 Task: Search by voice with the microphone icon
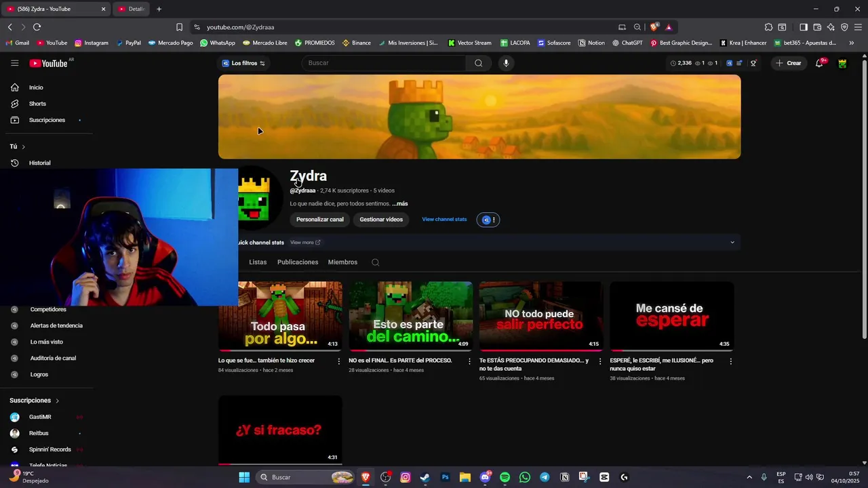coord(505,63)
